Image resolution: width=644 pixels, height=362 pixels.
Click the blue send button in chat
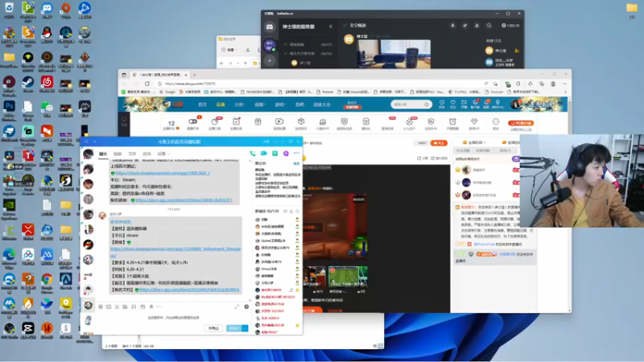(233, 328)
